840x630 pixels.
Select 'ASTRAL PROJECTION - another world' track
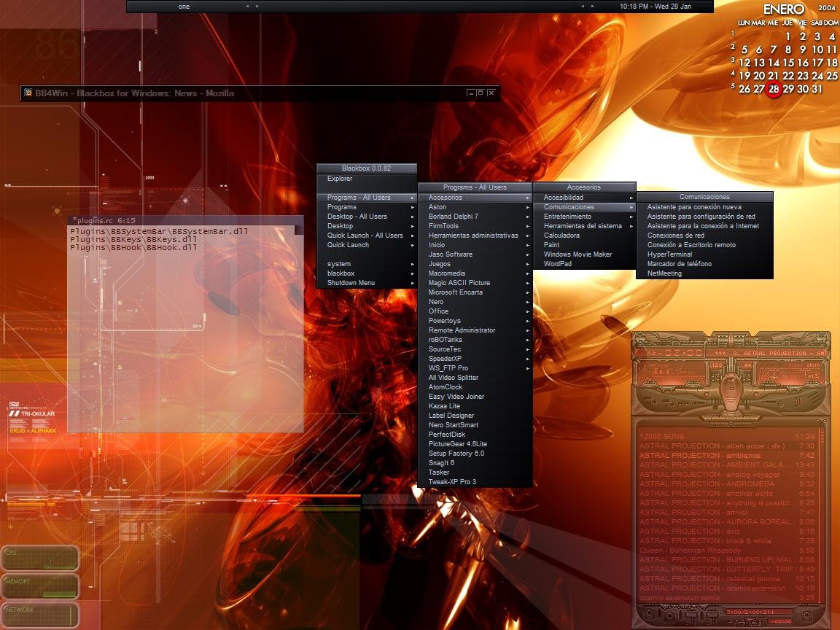click(x=727, y=494)
